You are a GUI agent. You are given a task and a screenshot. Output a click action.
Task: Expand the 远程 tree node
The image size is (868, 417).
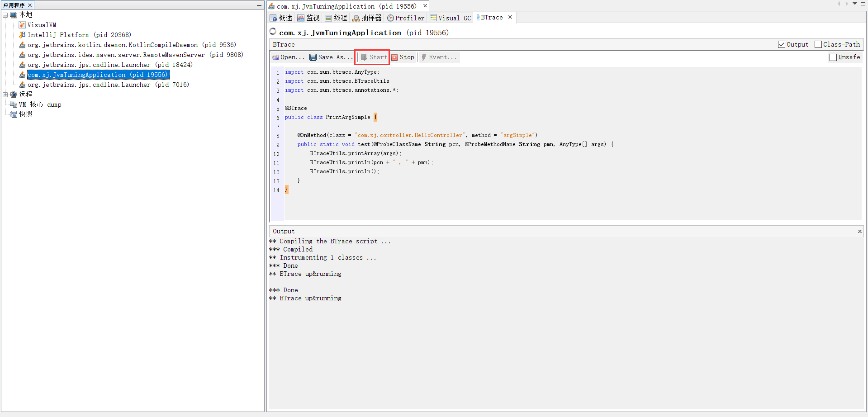click(x=5, y=95)
